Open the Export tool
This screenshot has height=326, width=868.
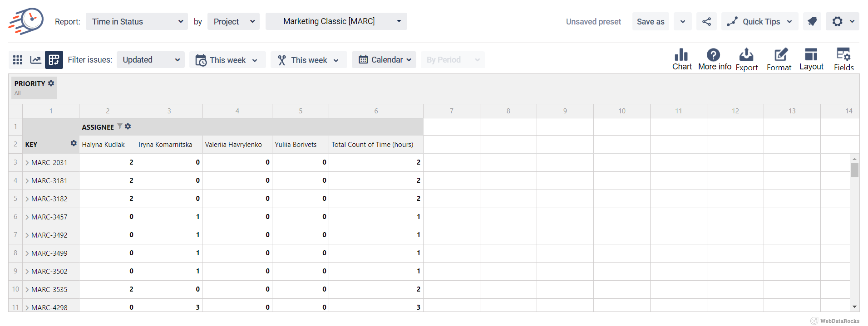746,59
